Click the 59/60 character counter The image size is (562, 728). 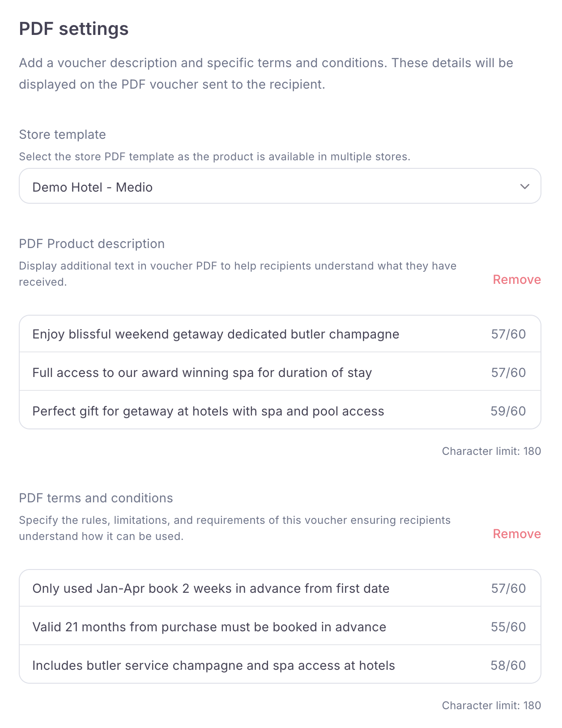tap(508, 411)
